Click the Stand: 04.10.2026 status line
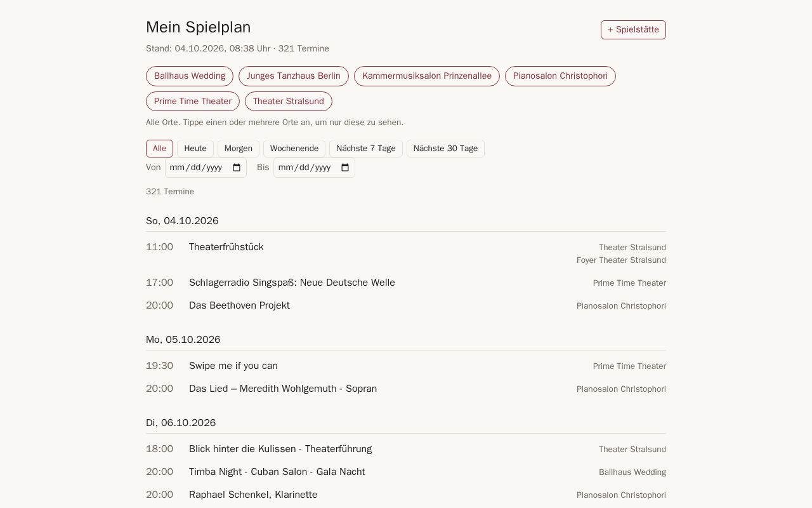The width and height of the screenshot is (812, 508). (x=237, y=49)
